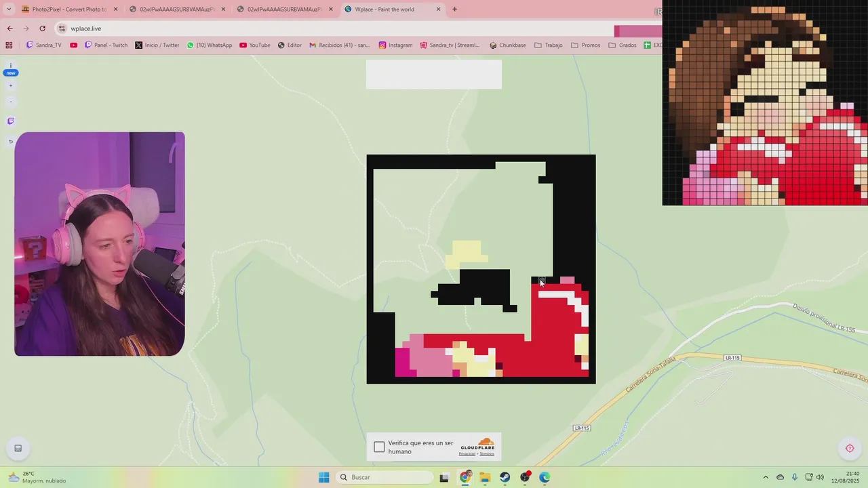Viewport: 868px width, 488px height.
Task: Open the Promos bookmarks folder
Action: [585, 45]
